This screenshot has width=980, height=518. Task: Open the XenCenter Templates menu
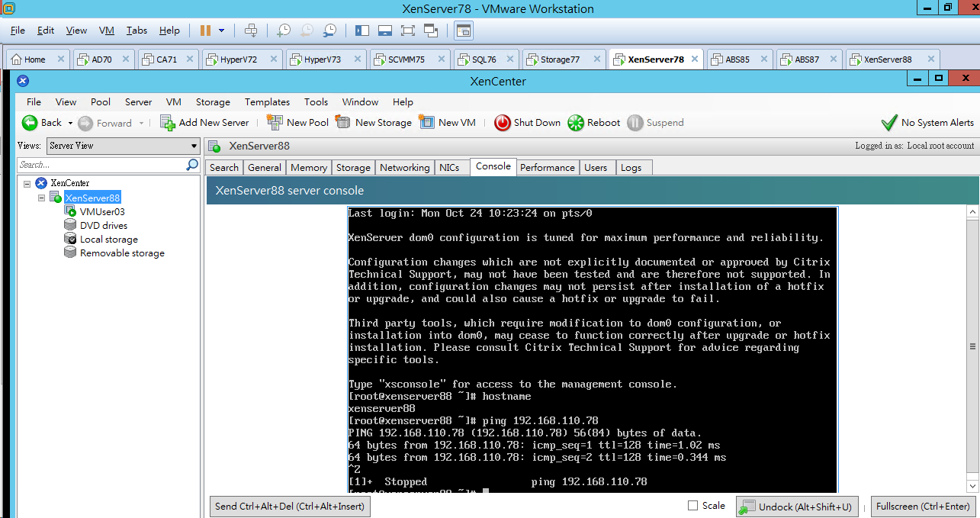pos(267,102)
